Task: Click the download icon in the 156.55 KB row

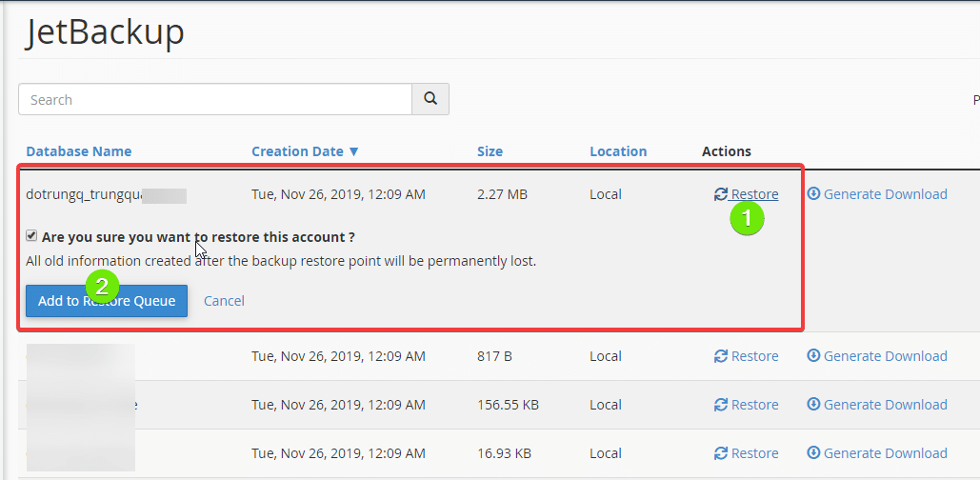Action: (813, 405)
